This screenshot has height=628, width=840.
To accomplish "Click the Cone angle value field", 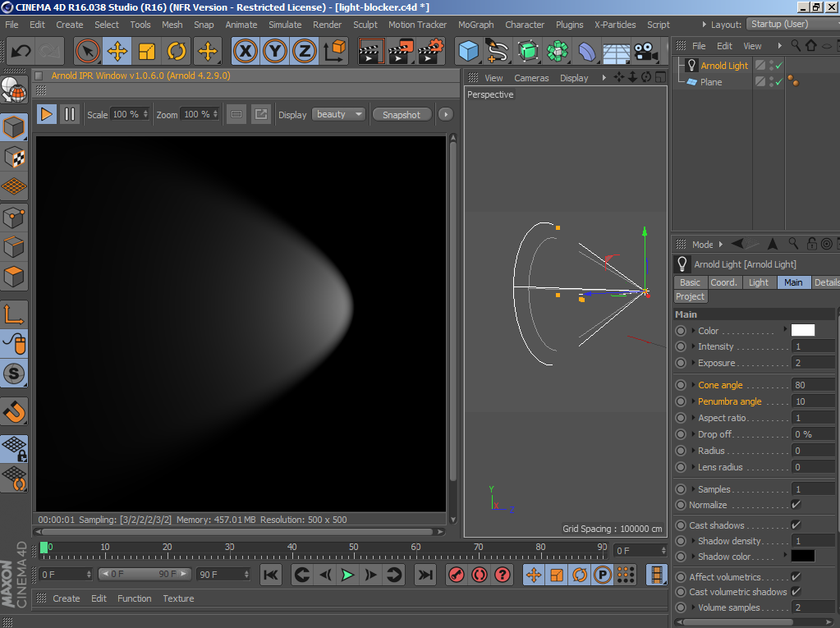I will click(811, 385).
